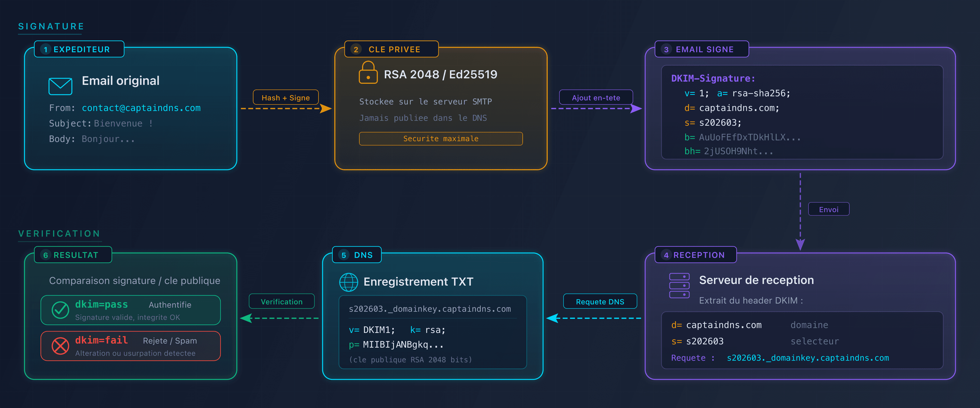
Task: Click the server stack icon in Reception
Action: coord(679,286)
